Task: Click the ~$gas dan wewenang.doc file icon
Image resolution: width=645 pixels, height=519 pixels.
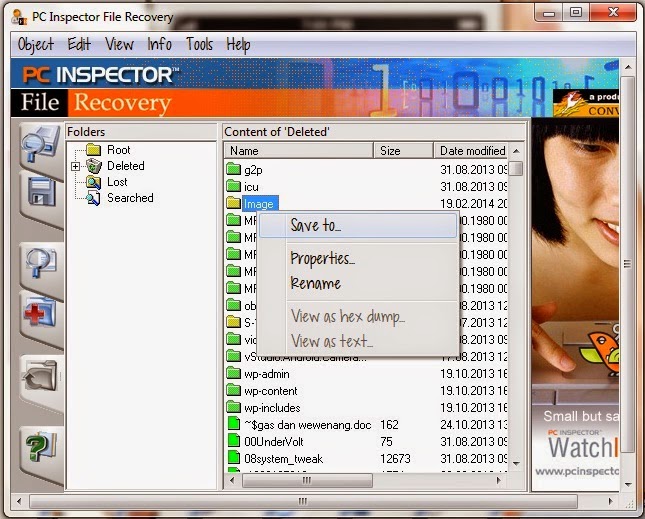Action: click(x=234, y=423)
